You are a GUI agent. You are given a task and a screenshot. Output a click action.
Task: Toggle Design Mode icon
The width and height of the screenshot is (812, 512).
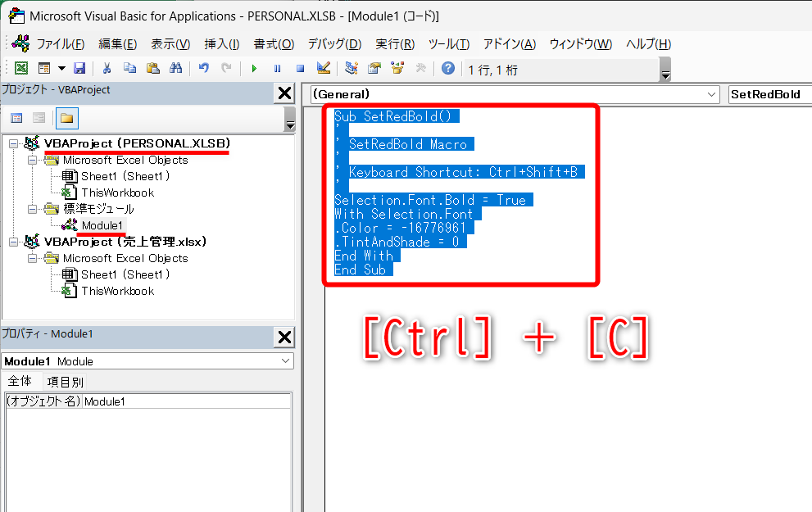coord(324,68)
